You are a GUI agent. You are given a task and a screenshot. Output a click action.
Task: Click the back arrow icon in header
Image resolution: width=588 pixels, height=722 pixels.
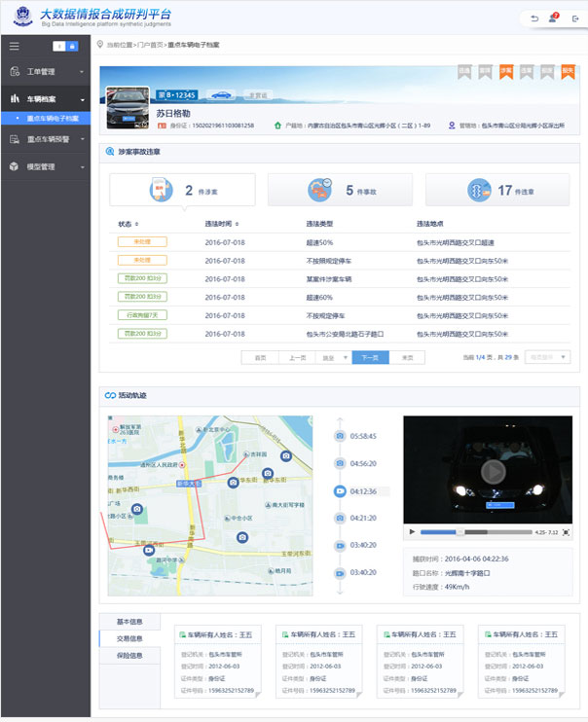coord(533,18)
